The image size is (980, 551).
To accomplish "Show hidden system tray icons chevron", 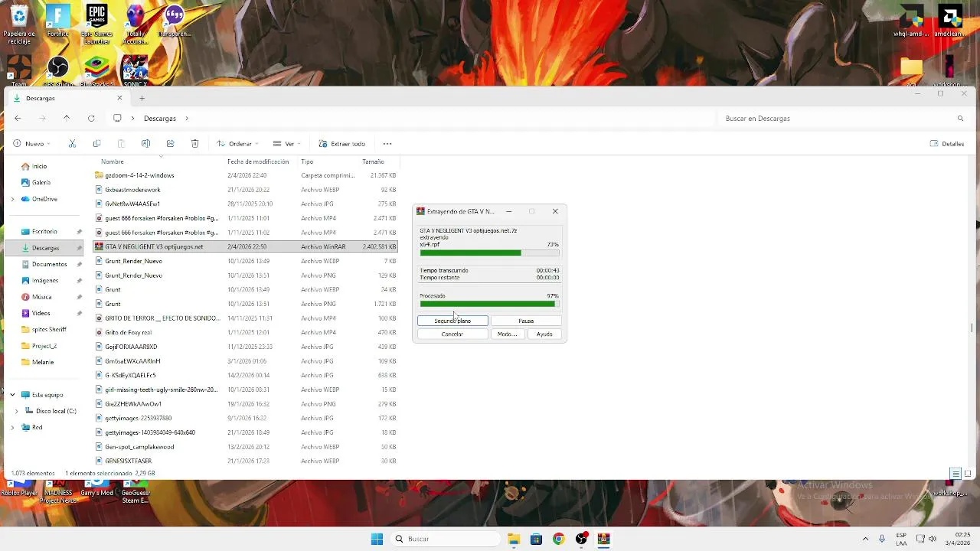I will pos(865,539).
